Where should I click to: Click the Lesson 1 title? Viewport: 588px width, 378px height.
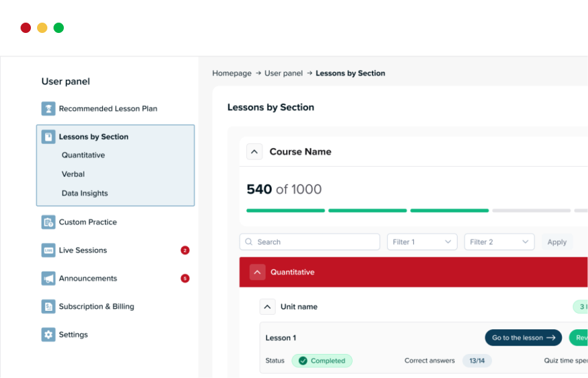tap(281, 338)
